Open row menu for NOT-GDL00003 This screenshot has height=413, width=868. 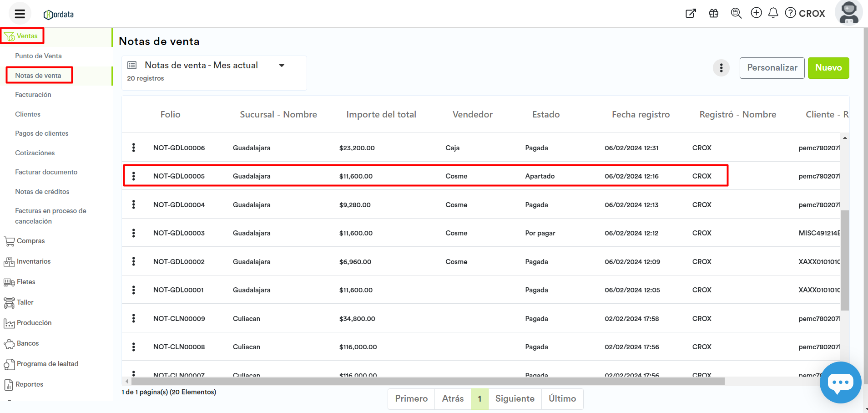coord(133,233)
